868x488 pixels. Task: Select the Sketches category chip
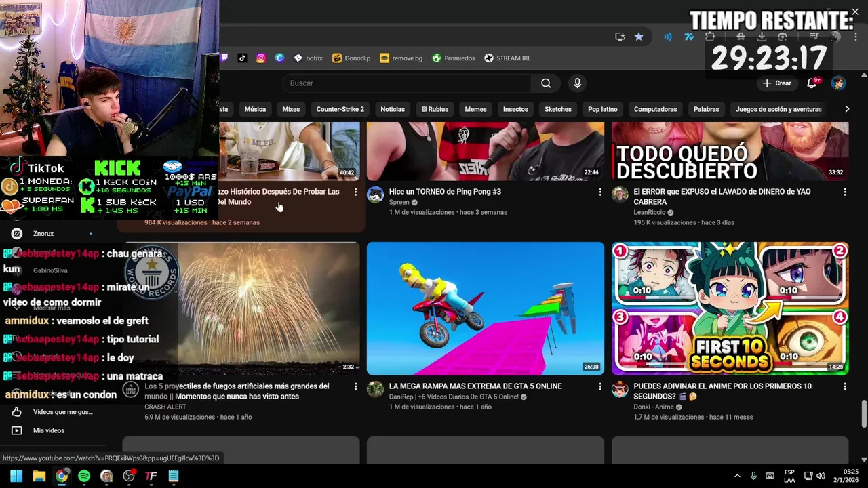pyautogui.click(x=558, y=109)
